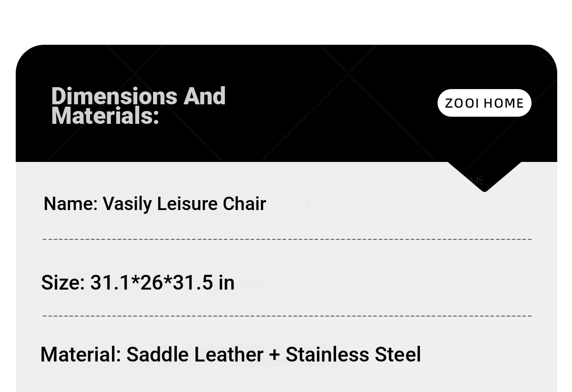Click the word Materials: in the heading
Viewport: 572px width, 392px height.
(x=105, y=116)
